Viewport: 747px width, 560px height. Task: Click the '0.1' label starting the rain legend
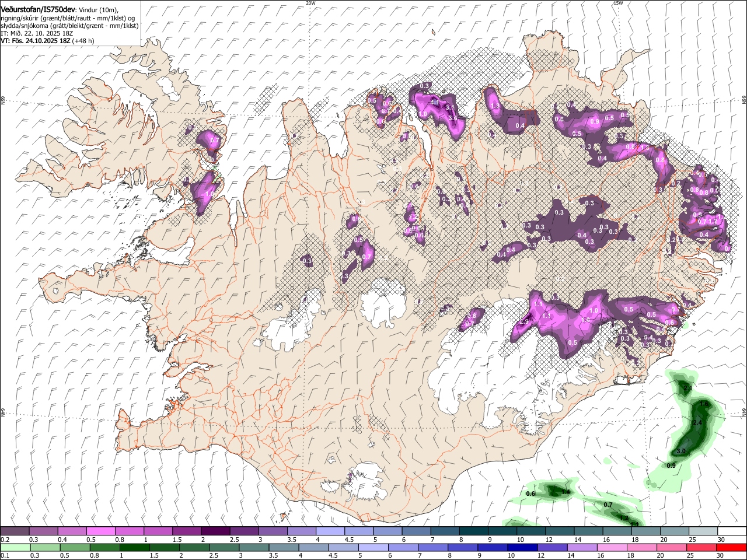click(x=5, y=555)
